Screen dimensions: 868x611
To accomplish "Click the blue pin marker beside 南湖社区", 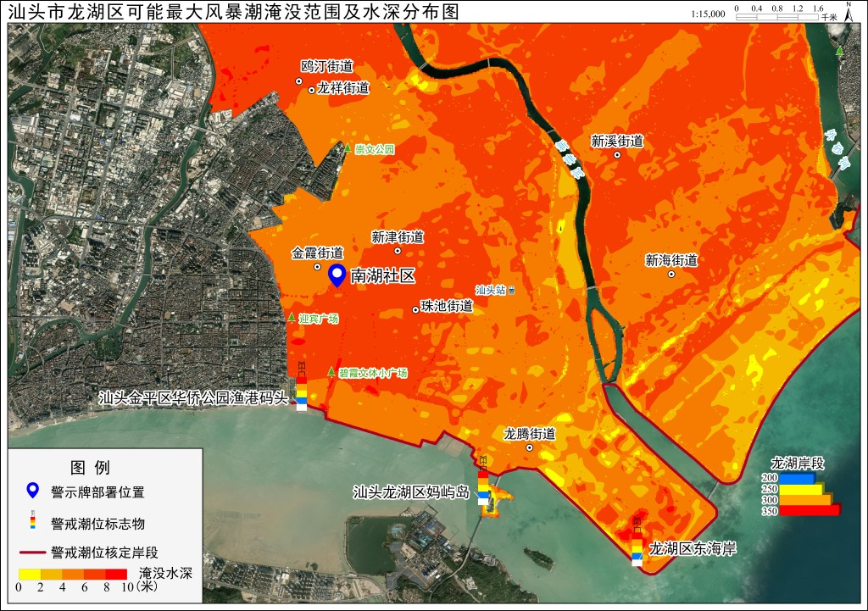I will (337, 275).
